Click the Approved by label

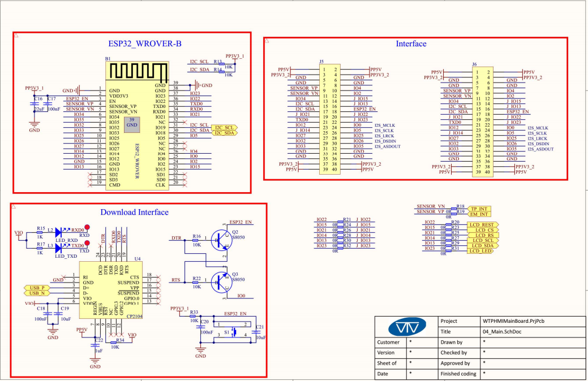(x=455, y=363)
